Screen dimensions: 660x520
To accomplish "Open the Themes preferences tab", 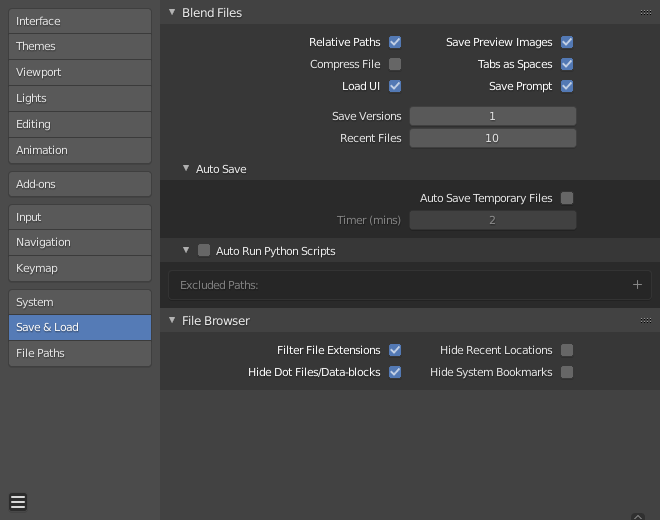I will (80, 46).
